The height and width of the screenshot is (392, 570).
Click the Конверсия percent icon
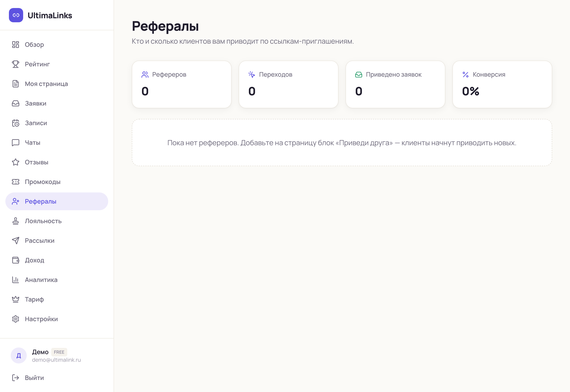point(465,74)
